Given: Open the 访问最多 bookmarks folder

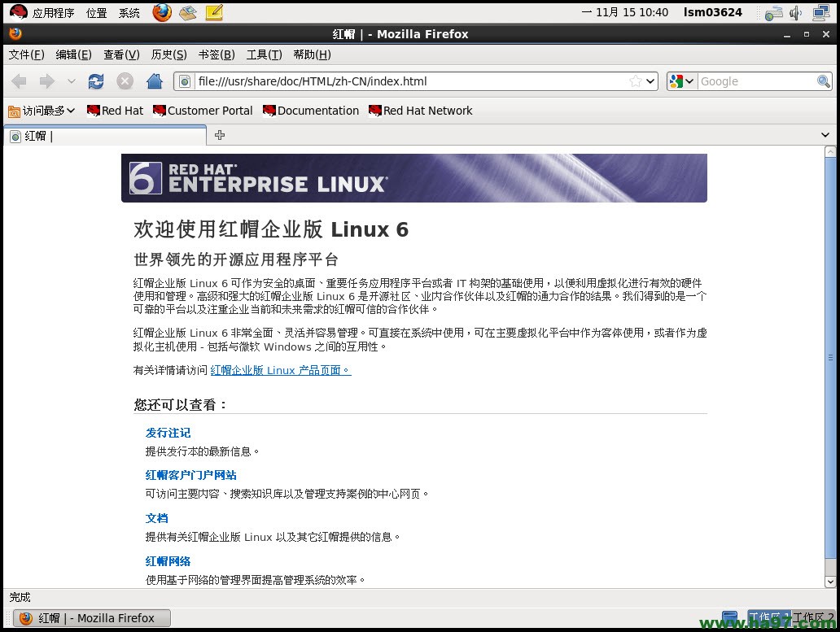Looking at the screenshot, I should point(42,111).
